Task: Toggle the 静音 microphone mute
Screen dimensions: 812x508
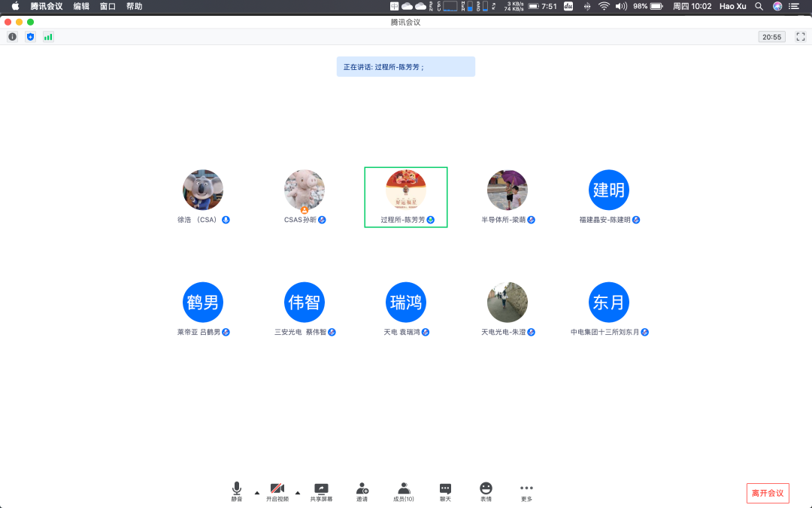Action: [x=237, y=491]
